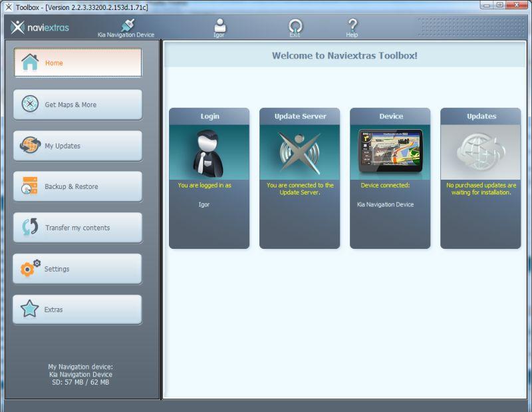Viewport: 532px width, 412px height.
Task: Click the Device card header
Action: point(391,116)
